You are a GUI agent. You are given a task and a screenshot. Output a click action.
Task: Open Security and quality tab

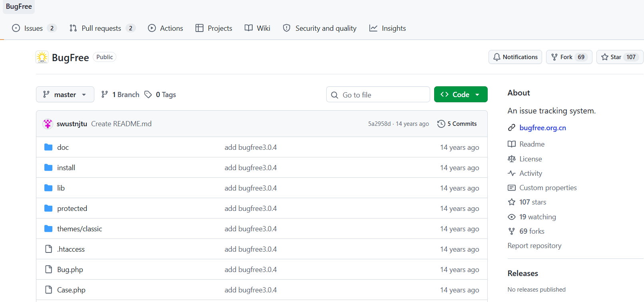[x=320, y=28]
